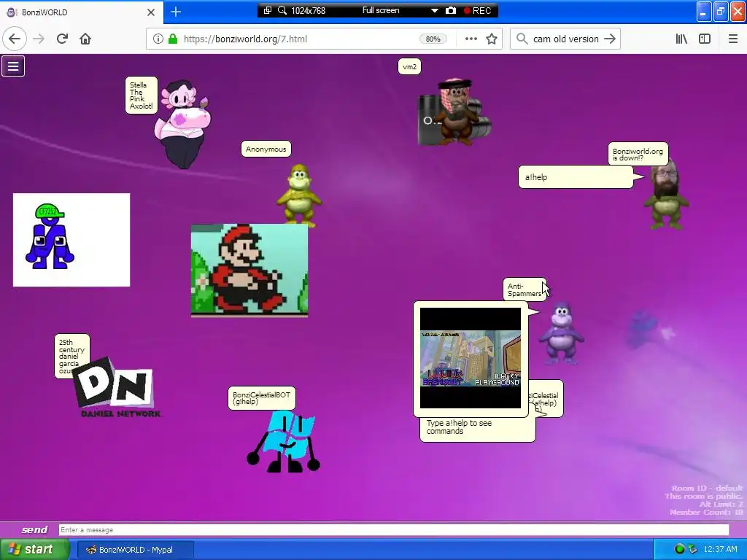
Task: Click the 'BonziCelestialBOT (g!help)' name tag
Action: [x=262, y=398]
